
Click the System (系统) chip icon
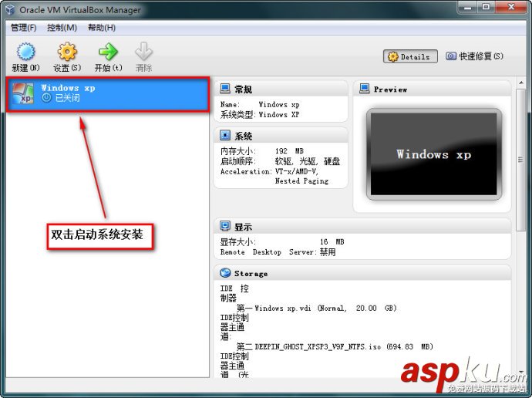(x=224, y=136)
